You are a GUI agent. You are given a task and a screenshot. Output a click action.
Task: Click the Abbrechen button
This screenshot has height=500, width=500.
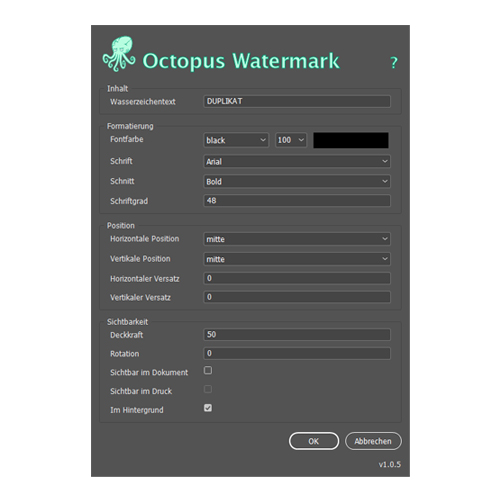pyautogui.click(x=373, y=441)
